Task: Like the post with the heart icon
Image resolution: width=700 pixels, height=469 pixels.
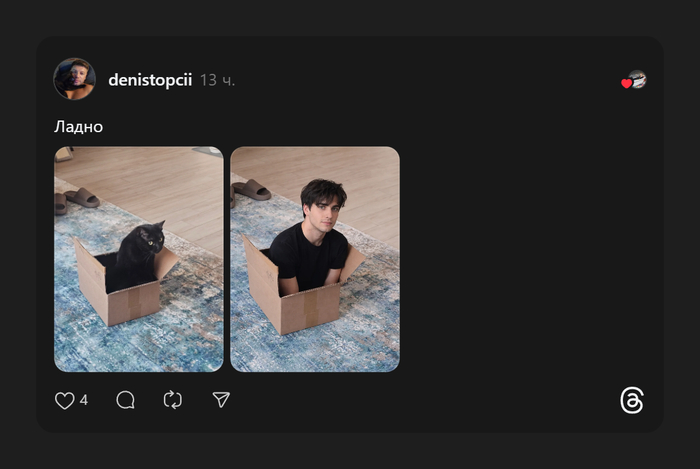Action: 65,400
